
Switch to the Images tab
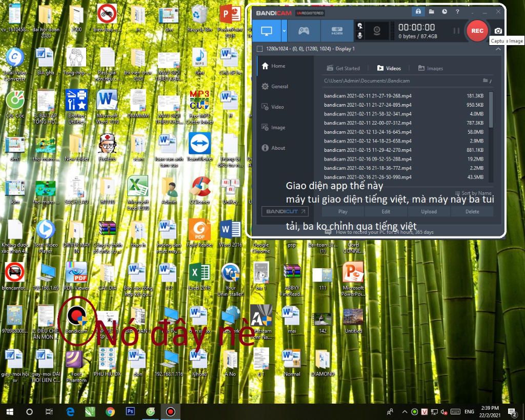tap(431, 68)
